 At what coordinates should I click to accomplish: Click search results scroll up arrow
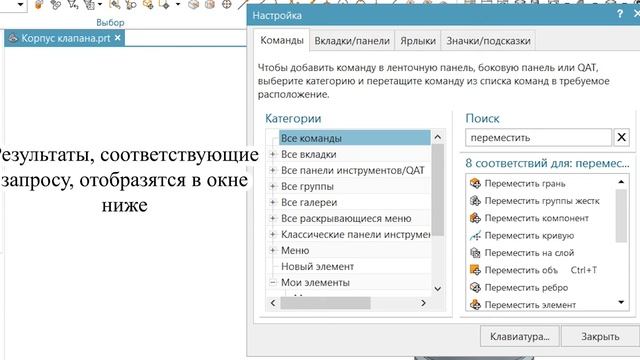pyautogui.click(x=621, y=182)
